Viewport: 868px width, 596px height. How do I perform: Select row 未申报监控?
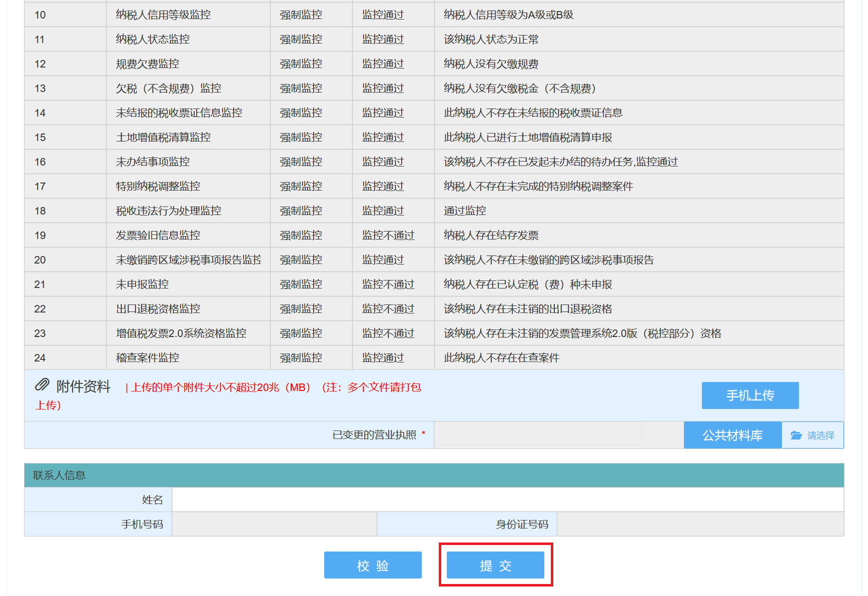click(x=434, y=284)
